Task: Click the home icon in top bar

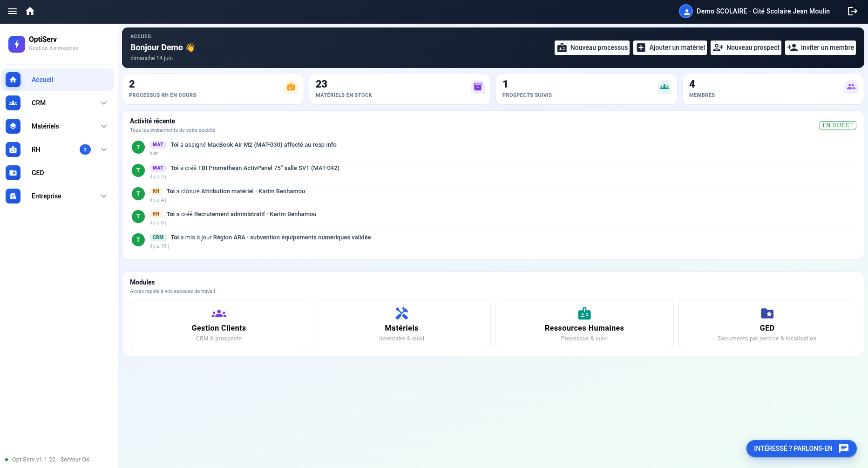Action: click(30, 11)
